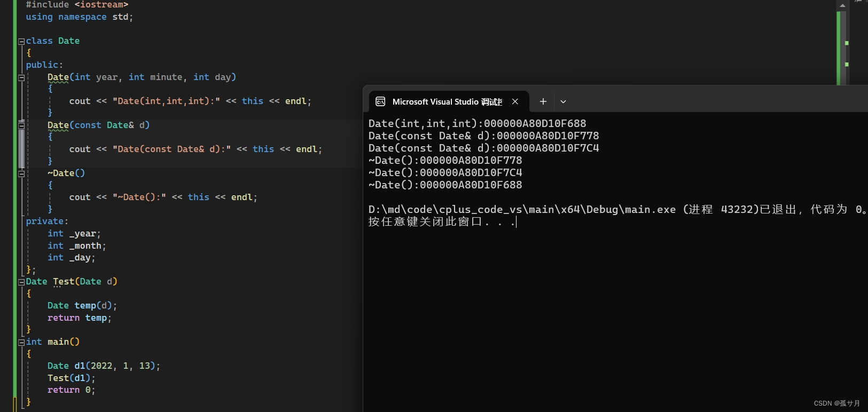Screen dimensions: 868x412
Task: Click console output "Date(const Date& d):000000A80D10F778"
Action: [484, 136]
